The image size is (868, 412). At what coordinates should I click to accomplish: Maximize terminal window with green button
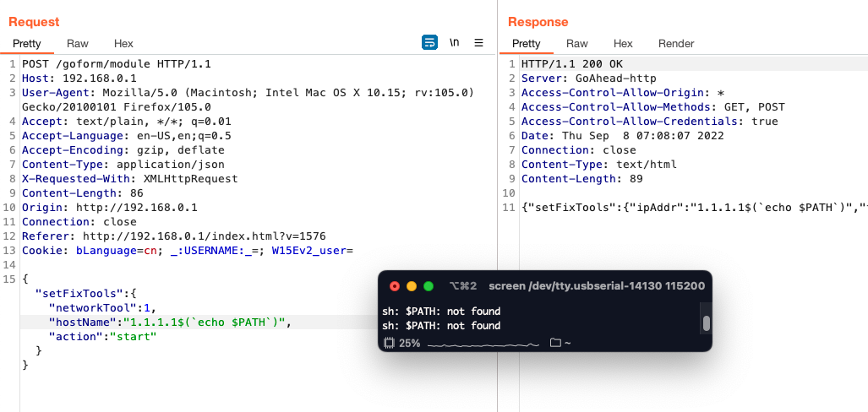tap(428, 286)
